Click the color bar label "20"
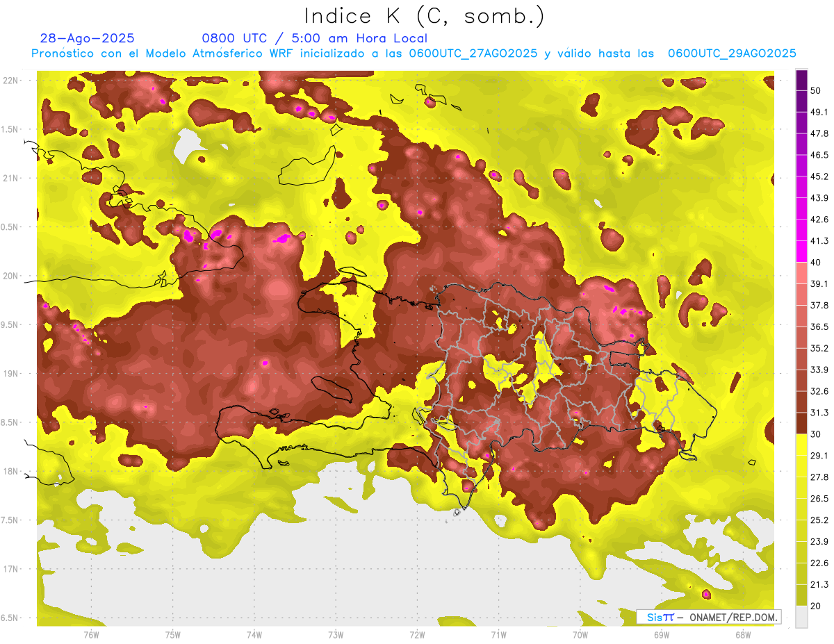This screenshot has height=644, width=834. click(817, 606)
